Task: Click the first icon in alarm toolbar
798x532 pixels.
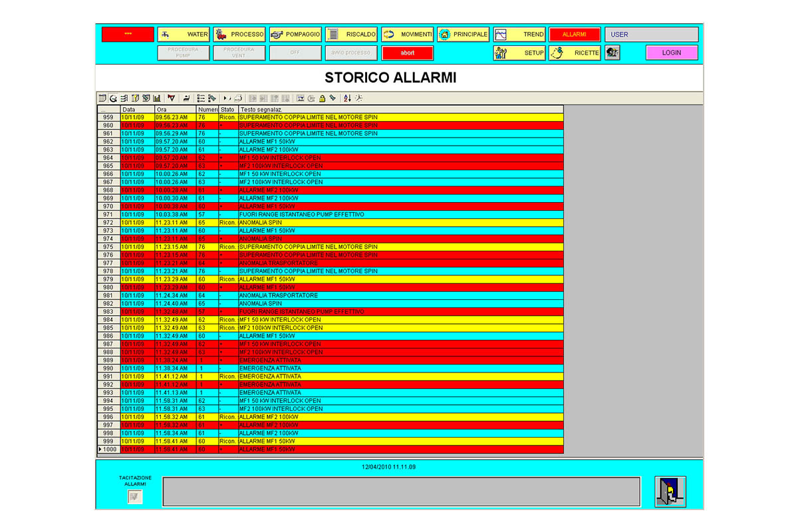Action: (102, 98)
